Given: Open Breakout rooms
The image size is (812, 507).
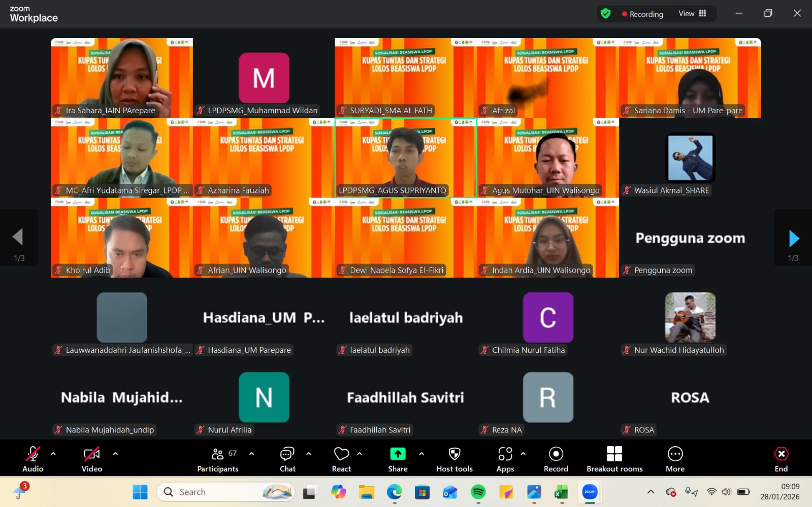Looking at the screenshot, I should point(614,459).
